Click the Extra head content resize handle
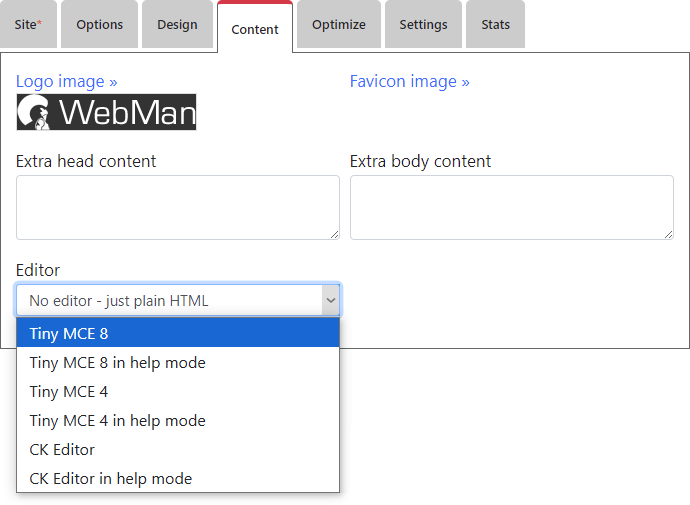The width and height of the screenshot is (690, 505). click(x=334, y=235)
